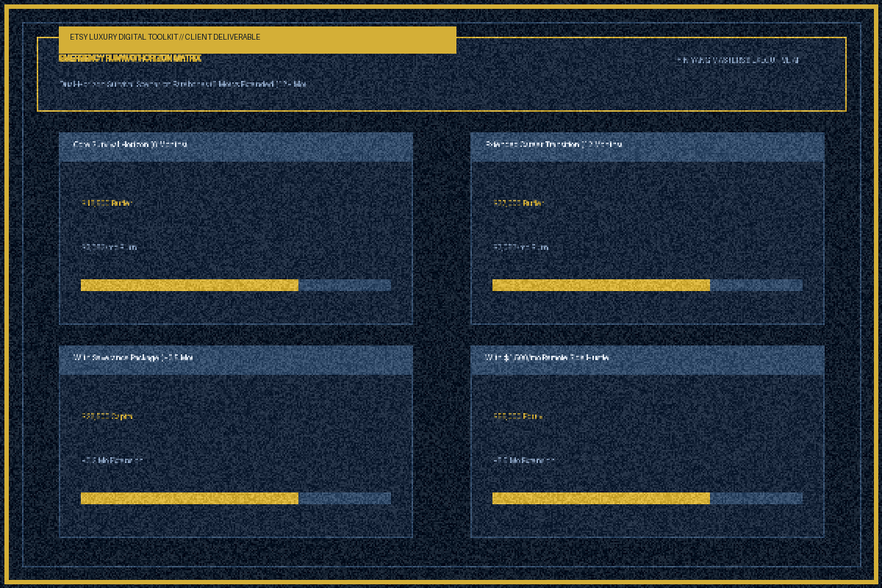Open the Core Survival Horizon card header
This screenshot has width=882, height=588.
236,146
